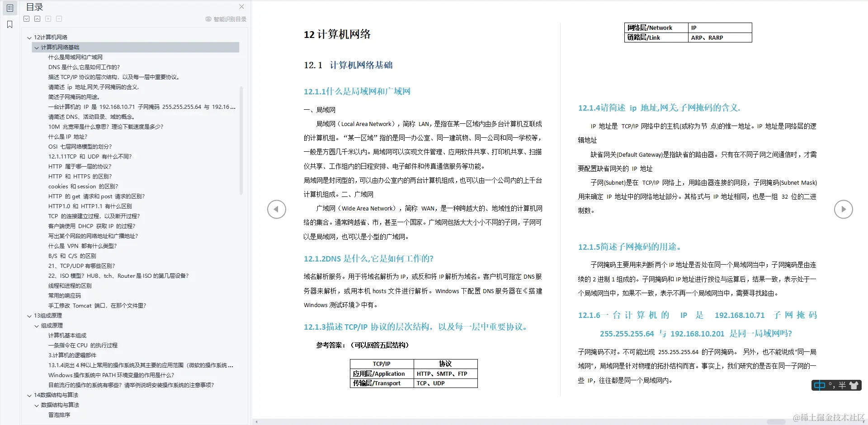Click 智能识别目录 smart outline recognition

[226, 19]
